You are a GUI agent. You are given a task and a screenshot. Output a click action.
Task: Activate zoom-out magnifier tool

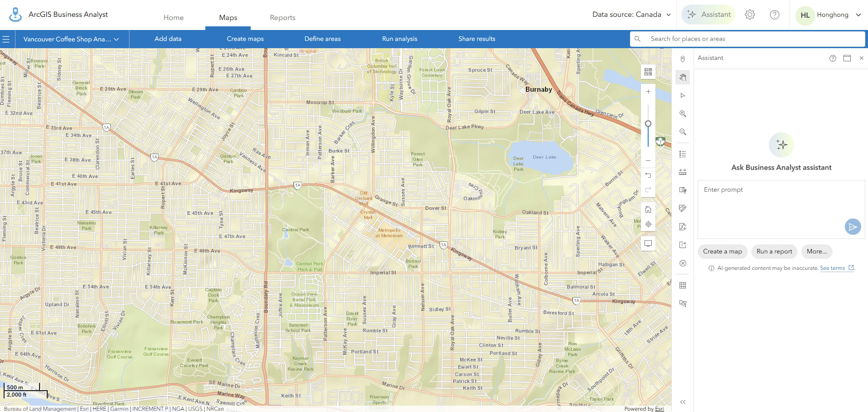683,132
